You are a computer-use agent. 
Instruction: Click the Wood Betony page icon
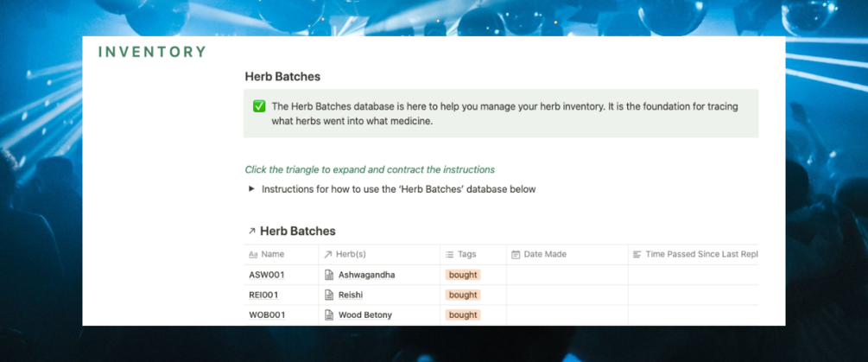coord(328,314)
